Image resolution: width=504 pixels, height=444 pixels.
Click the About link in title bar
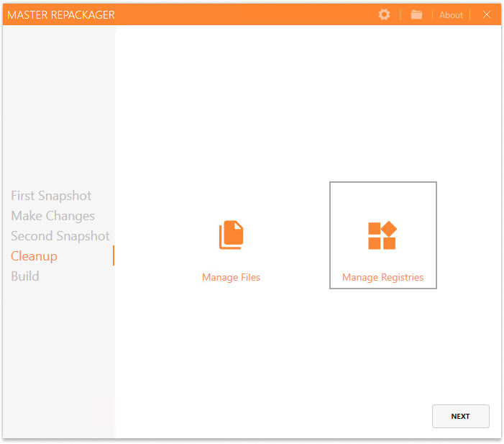[451, 15]
